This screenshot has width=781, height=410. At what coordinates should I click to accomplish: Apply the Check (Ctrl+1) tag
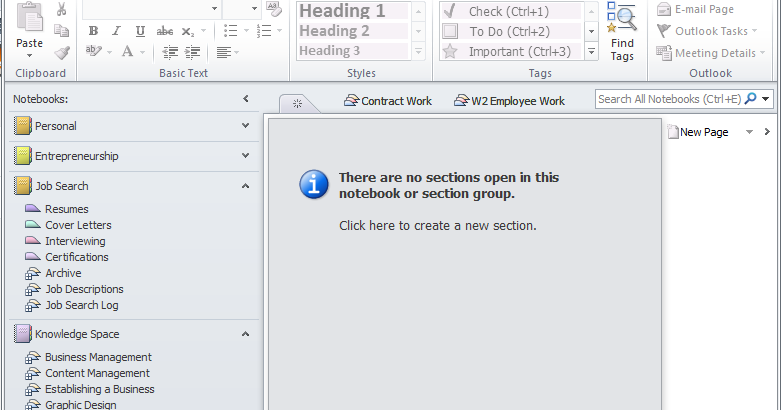pos(511,11)
